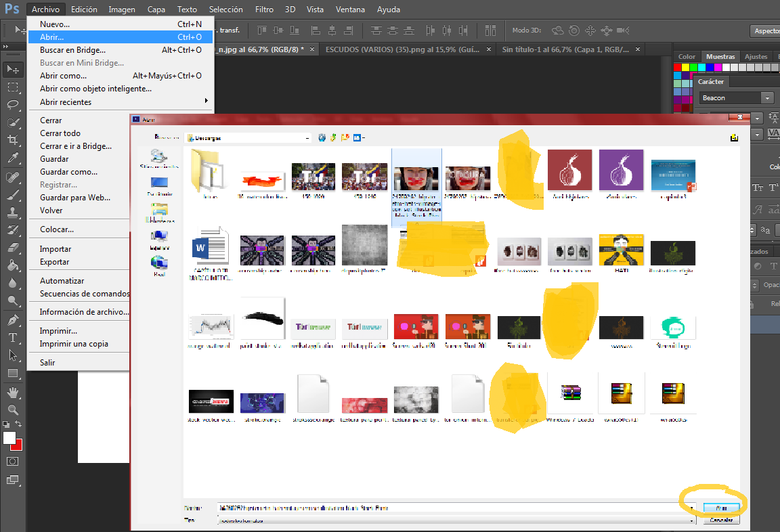
Task: Select the Pen tool
Action: point(13,319)
